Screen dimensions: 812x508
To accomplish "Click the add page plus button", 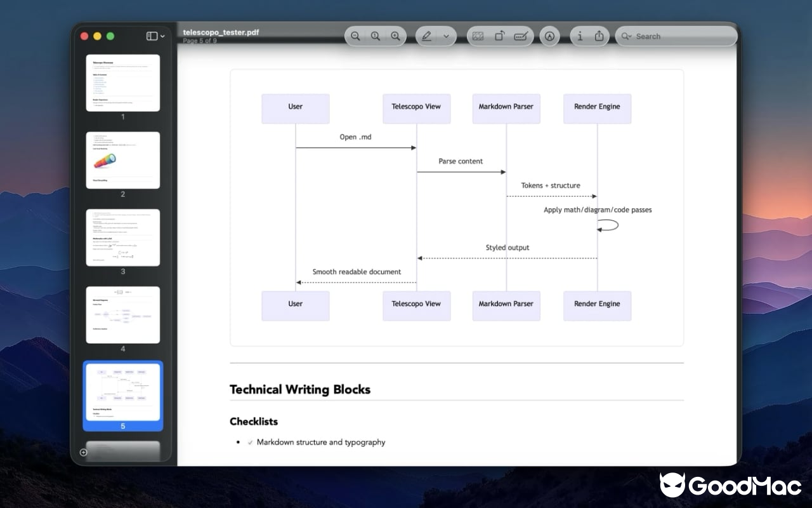I will point(84,452).
